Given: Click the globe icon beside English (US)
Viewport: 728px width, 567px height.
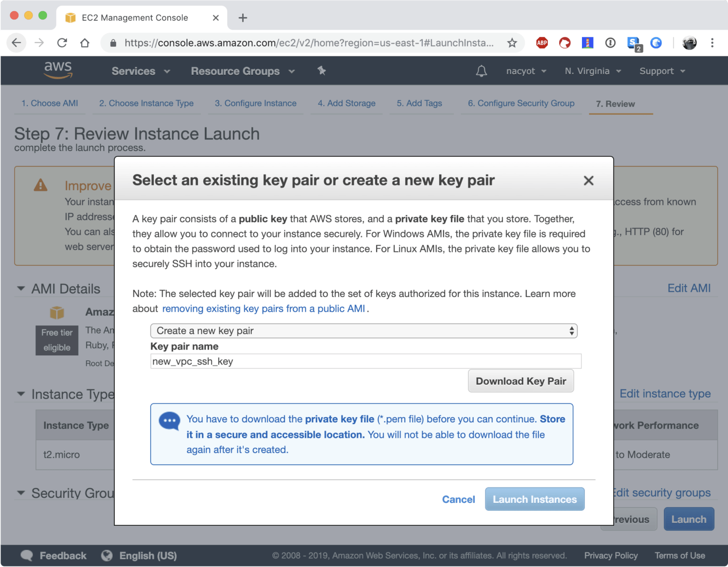Looking at the screenshot, I should click(107, 555).
